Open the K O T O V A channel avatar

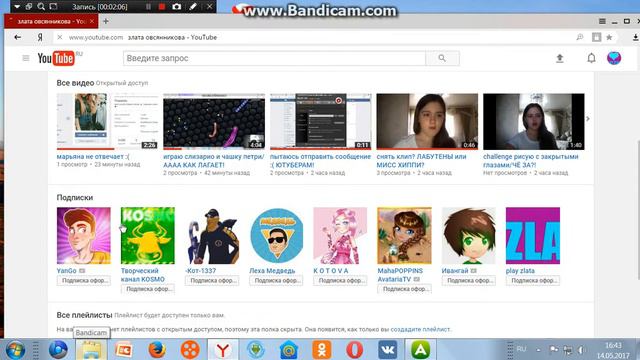coord(340,236)
